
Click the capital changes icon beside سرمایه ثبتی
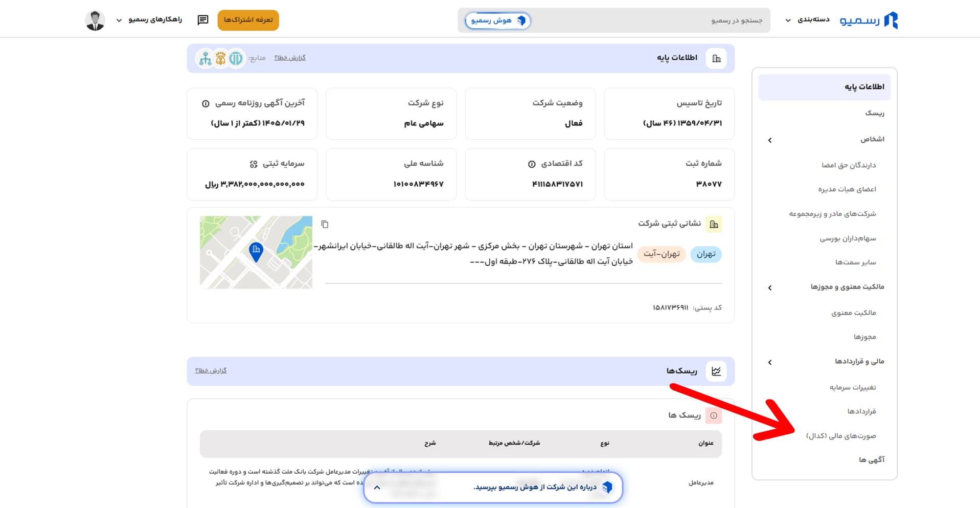pos(254,164)
